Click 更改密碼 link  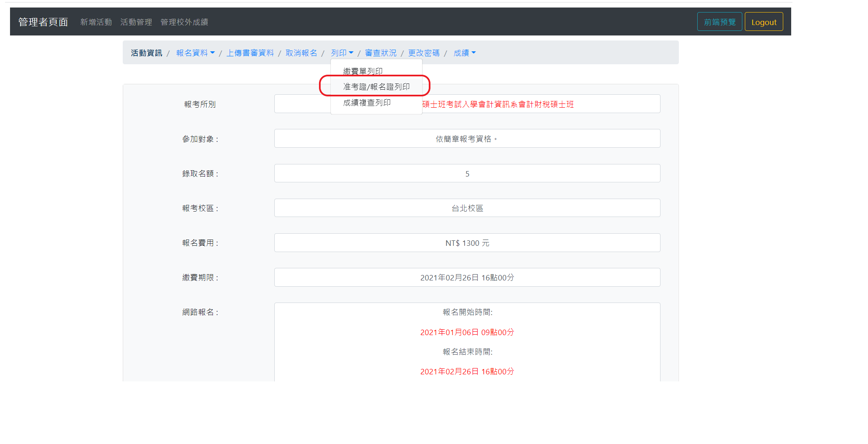point(424,53)
